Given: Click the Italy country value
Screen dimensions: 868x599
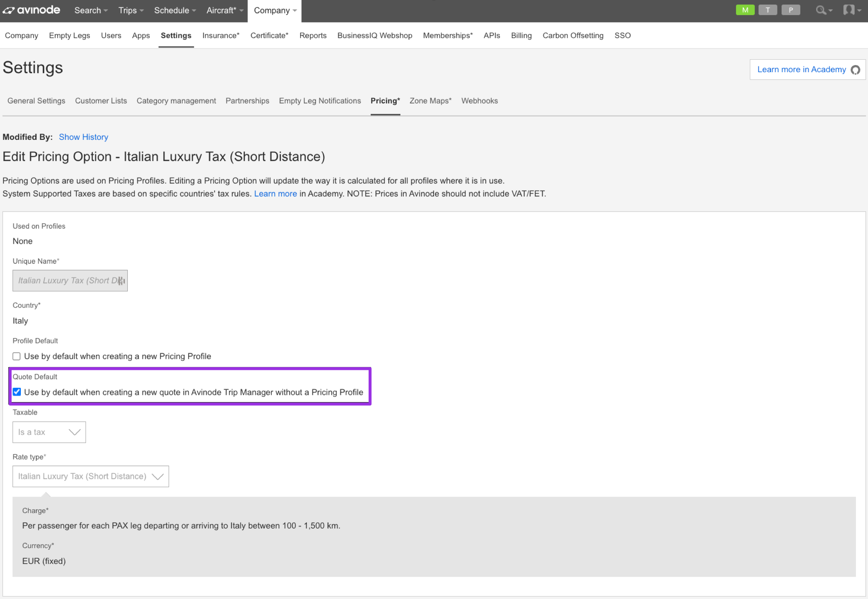Looking at the screenshot, I should tap(20, 321).
